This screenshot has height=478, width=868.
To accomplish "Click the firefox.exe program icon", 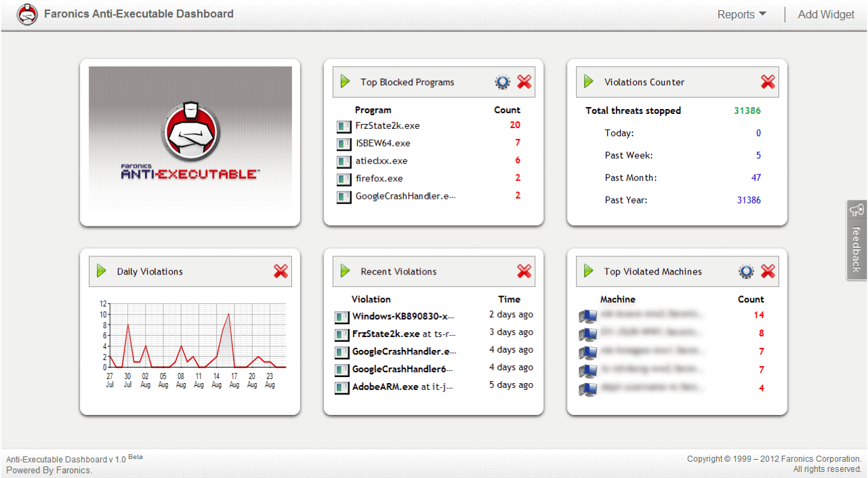I will pyautogui.click(x=344, y=178).
